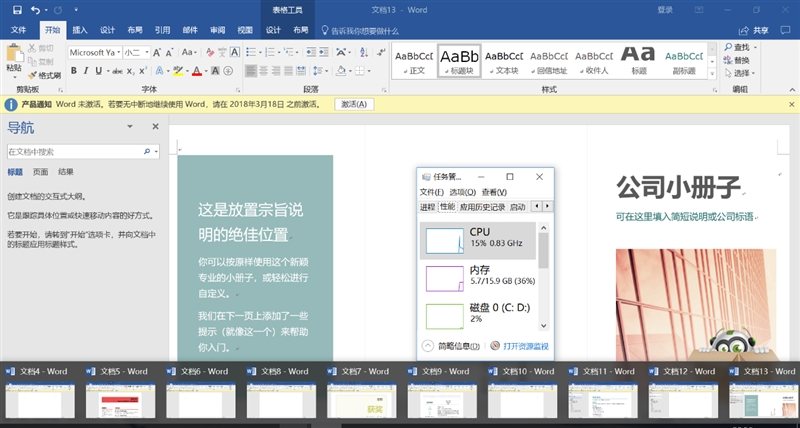Apply the bullet list icon

click(254, 52)
